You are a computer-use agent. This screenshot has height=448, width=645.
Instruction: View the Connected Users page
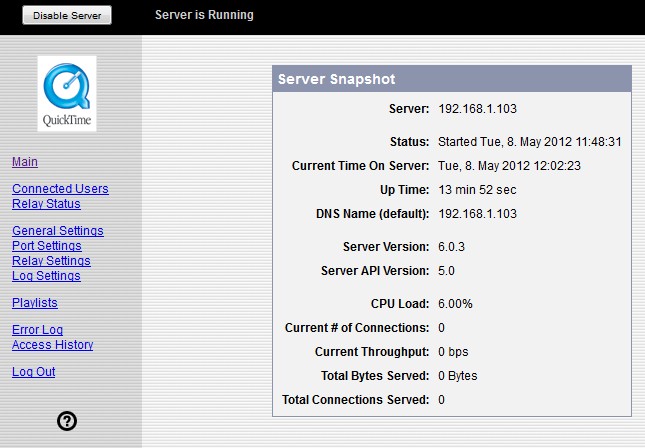[60, 188]
